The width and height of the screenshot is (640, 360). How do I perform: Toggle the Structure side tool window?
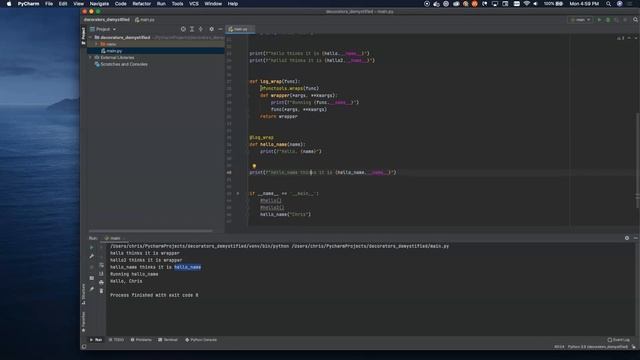84,294
